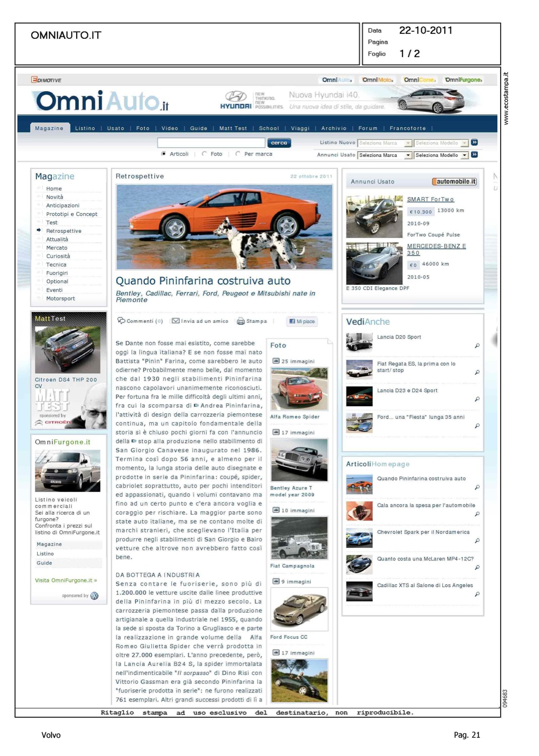Screen dimensions: 539x756
Task: Select the Per marca radio button
Action: 237,154
